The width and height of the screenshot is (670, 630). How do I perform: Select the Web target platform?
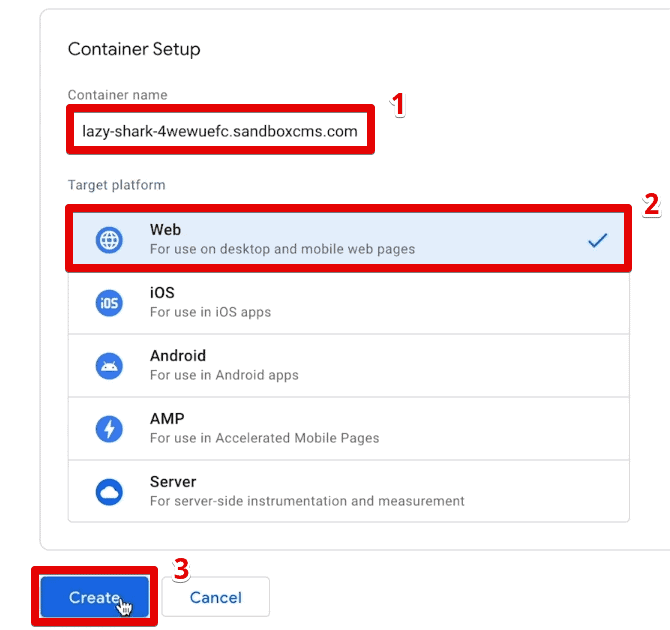[348, 238]
